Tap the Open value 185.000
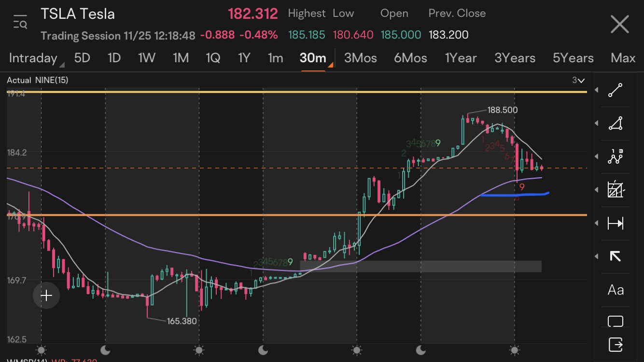Screen dimensions: 644x362 coord(401,35)
